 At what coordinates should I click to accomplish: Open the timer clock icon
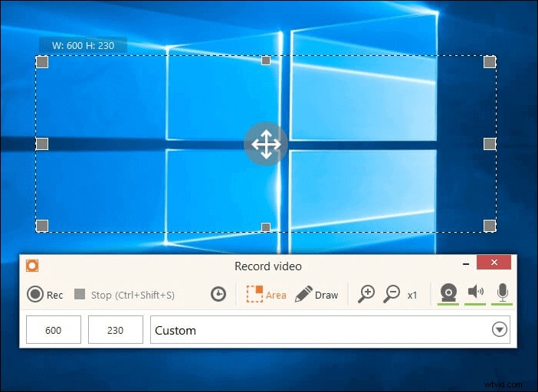(218, 294)
